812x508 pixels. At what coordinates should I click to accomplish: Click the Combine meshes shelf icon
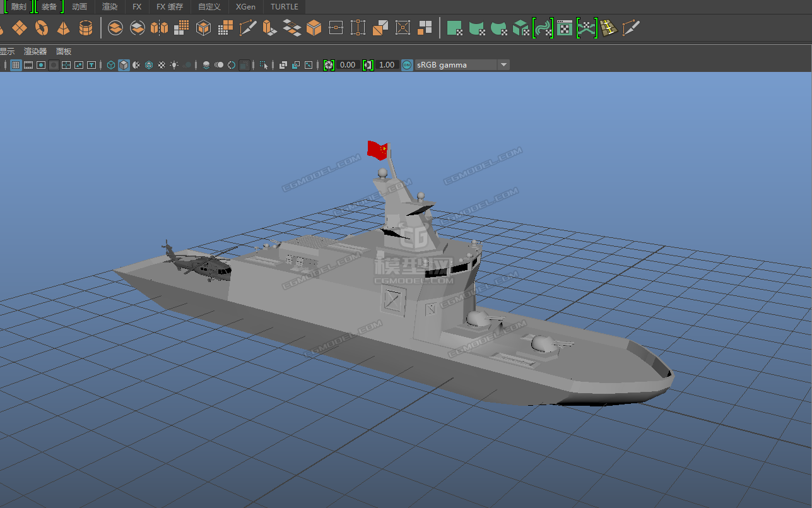[x=115, y=28]
